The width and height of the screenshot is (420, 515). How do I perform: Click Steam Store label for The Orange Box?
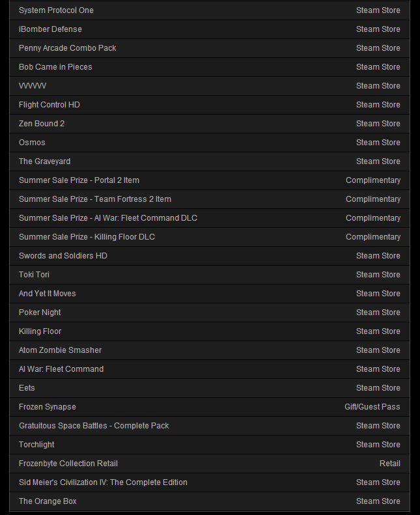378,501
